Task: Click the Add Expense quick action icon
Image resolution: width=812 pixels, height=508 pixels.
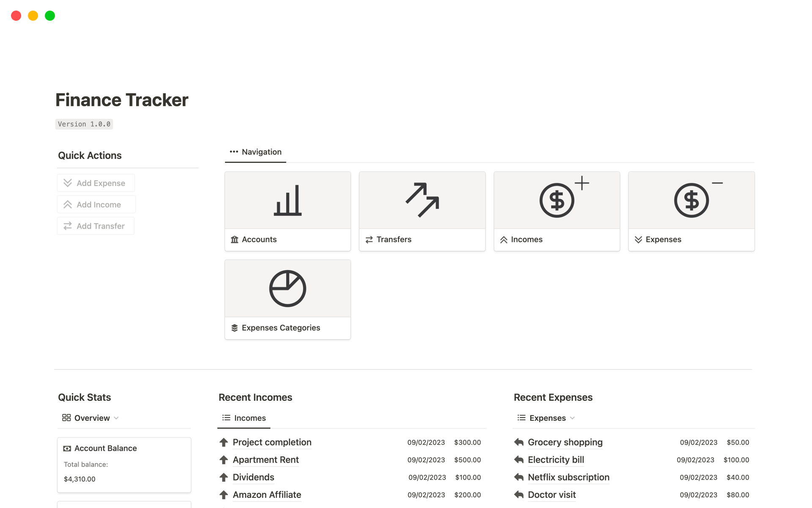Action: pyautogui.click(x=68, y=182)
